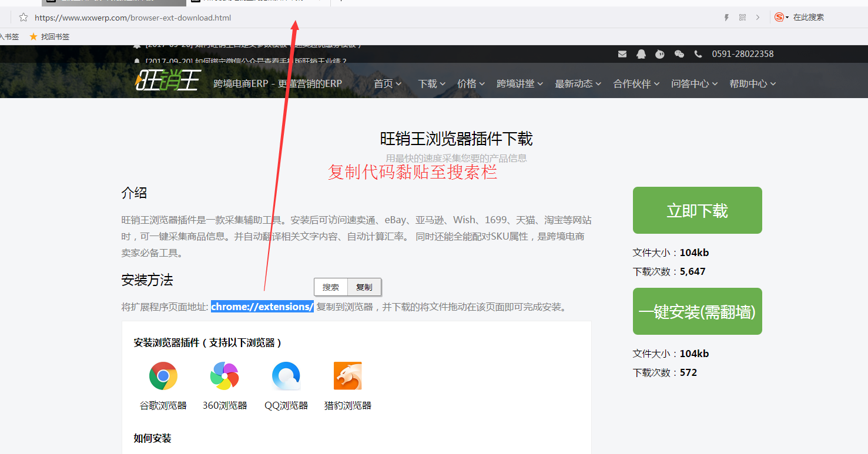Click the 安装浏览器插件（支持以下浏览器） heading
868x454 pixels.
208,342
